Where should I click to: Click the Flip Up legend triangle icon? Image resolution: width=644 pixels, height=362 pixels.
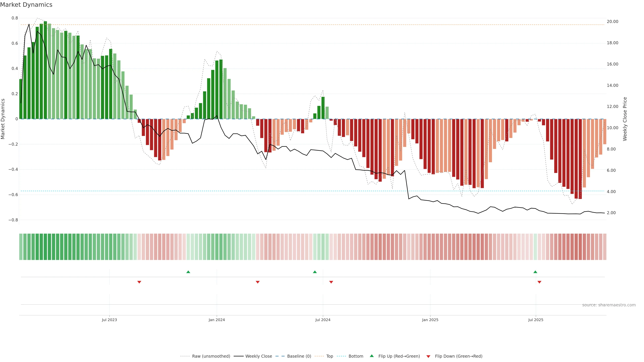(372, 356)
